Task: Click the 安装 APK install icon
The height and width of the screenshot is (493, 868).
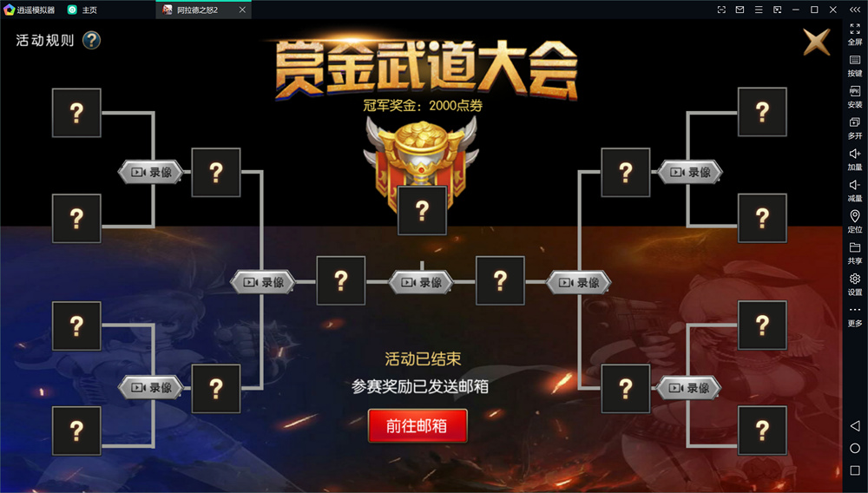Action: pyautogui.click(x=855, y=97)
